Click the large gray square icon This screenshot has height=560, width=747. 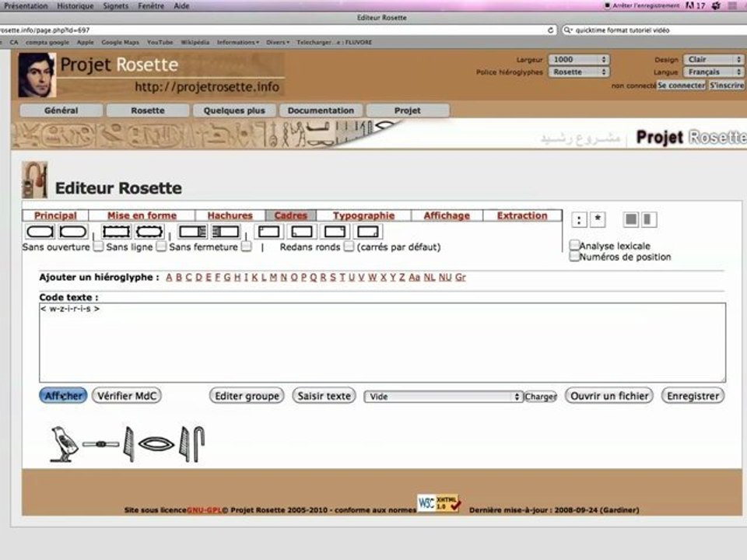pyautogui.click(x=631, y=219)
